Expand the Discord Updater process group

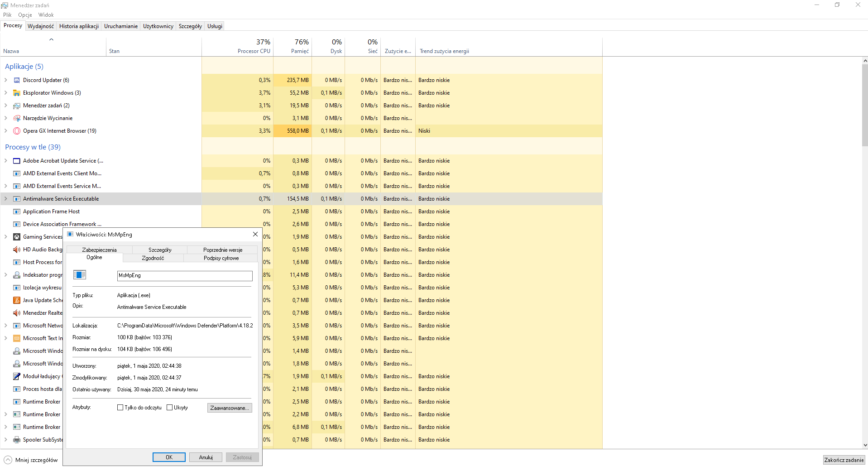[6, 80]
